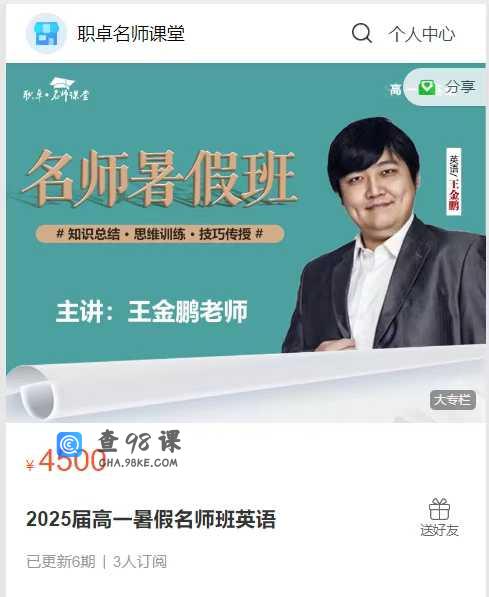Open the 职卓名师课堂 shop title
Screen dimensions: 489x597
point(131,34)
